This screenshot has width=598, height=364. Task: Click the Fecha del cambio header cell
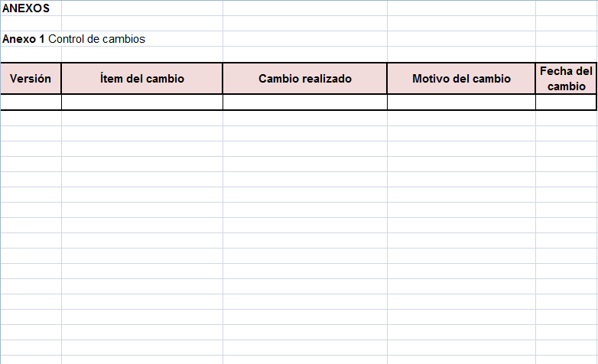click(566, 79)
